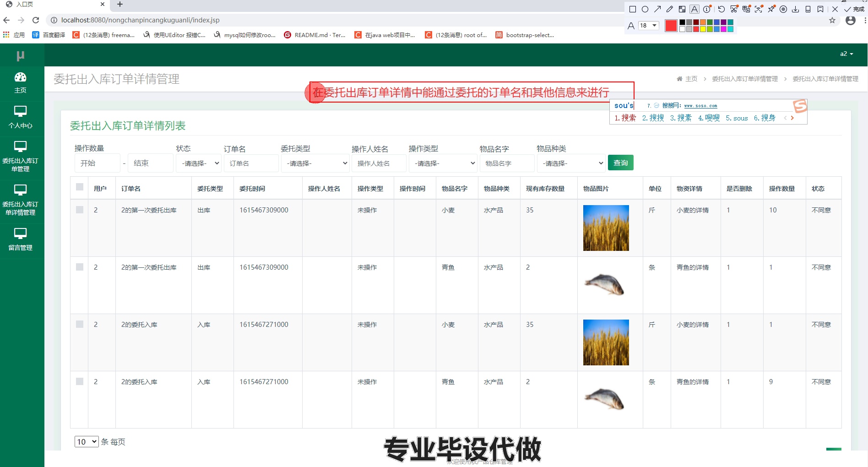Open the font size 18 dropdown
Screen dimensions: 868x467
tap(648, 26)
